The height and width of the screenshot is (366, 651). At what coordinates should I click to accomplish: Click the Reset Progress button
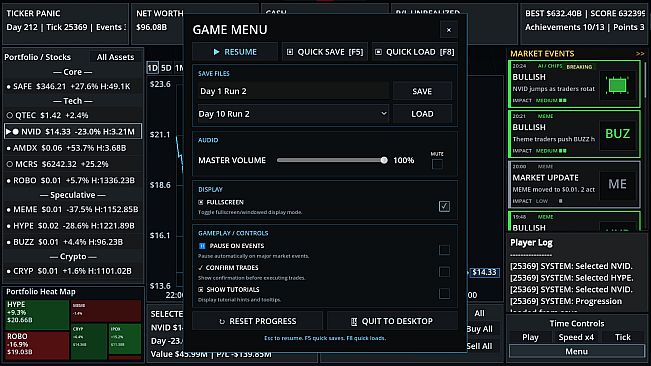coord(257,321)
